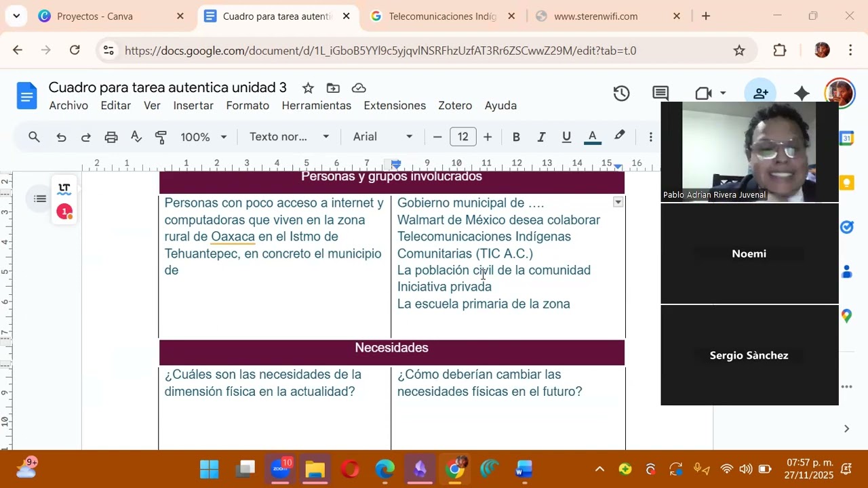868x488 pixels.
Task: Print the document
Action: coord(111,137)
